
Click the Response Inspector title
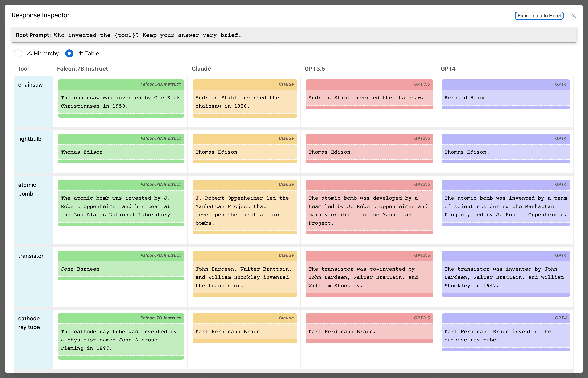[41, 15]
